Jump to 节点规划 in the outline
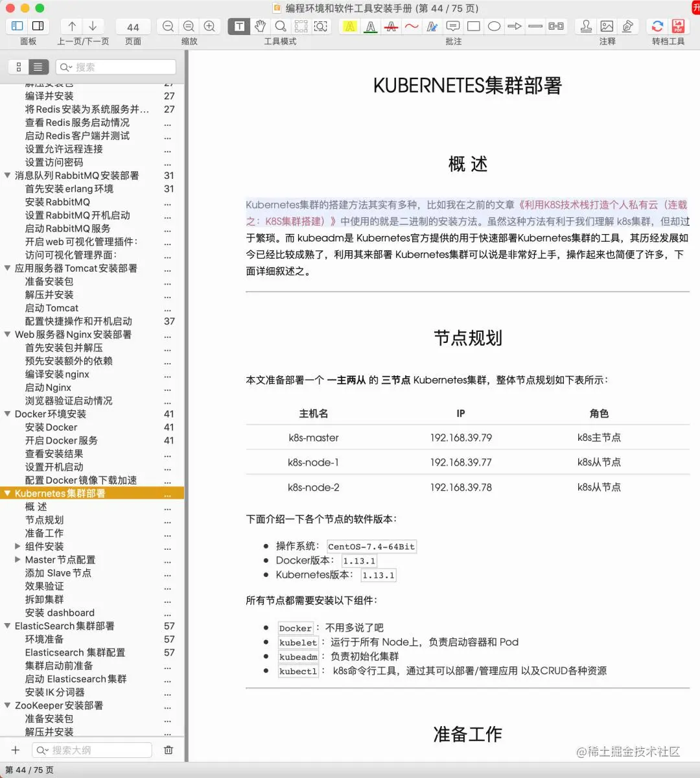Viewport: 700px width, 778px height. (44, 520)
